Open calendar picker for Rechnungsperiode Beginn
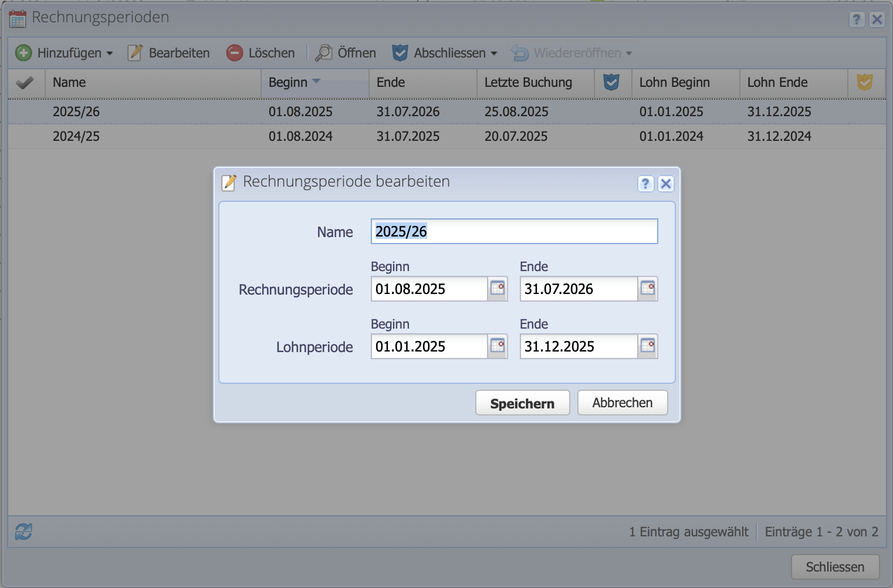Viewport: 893px width, 588px height. (x=498, y=289)
